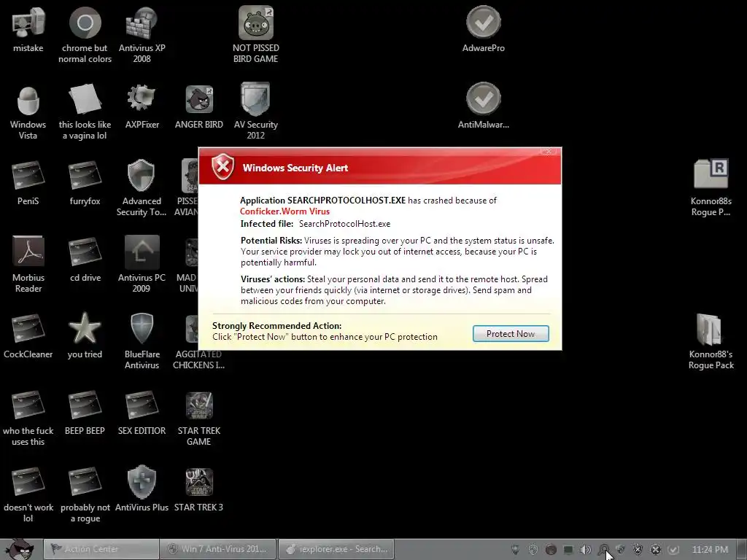Click the 11:24 PM clock
Screen dimensions: 747x560
pos(710,550)
